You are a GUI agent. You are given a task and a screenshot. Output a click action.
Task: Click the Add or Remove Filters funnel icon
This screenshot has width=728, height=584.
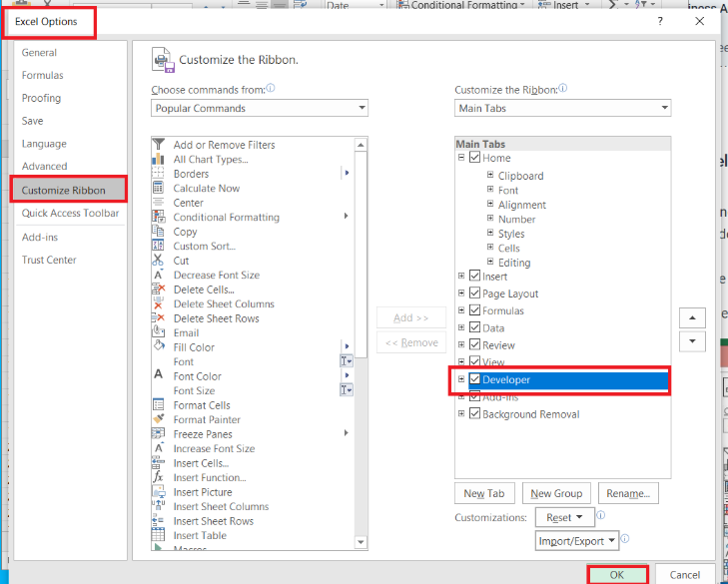[158, 145]
